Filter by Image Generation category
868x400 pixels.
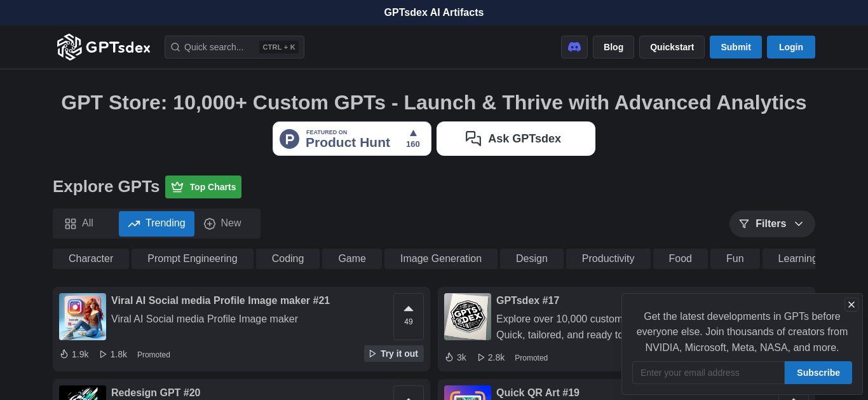[441, 259]
